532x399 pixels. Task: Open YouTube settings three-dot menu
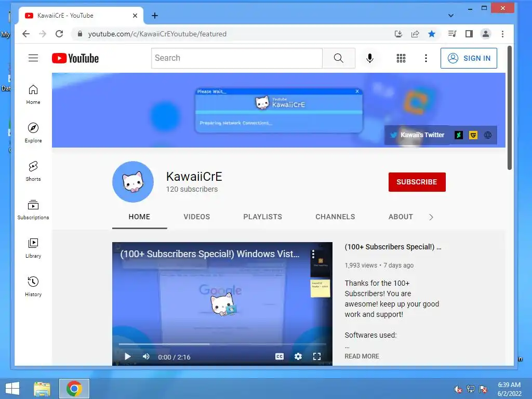tap(426, 58)
